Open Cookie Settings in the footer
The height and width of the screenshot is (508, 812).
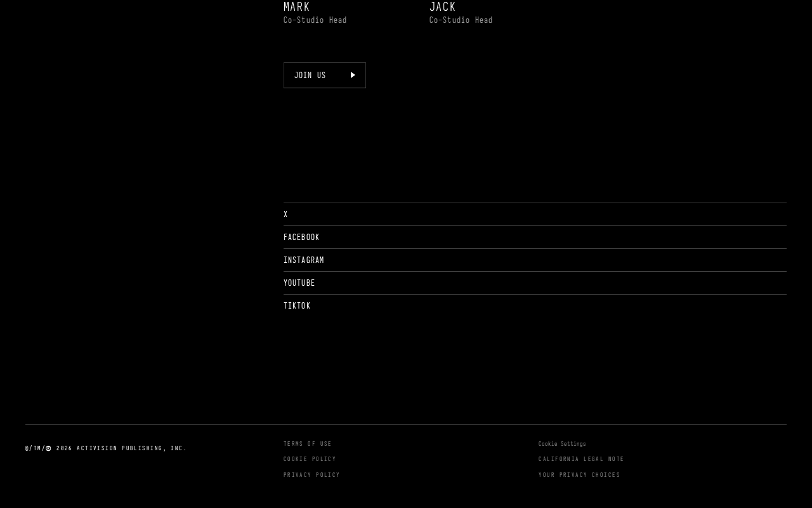tap(562, 444)
